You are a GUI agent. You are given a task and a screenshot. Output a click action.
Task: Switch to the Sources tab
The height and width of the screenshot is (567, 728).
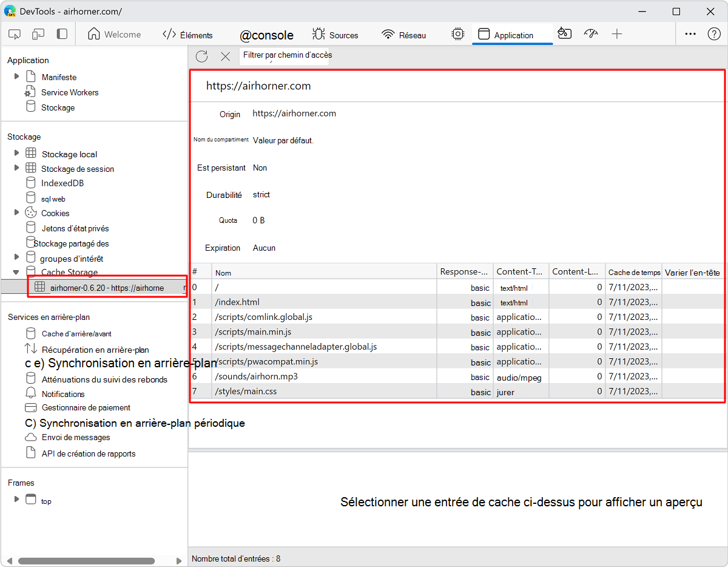pyautogui.click(x=335, y=35)
